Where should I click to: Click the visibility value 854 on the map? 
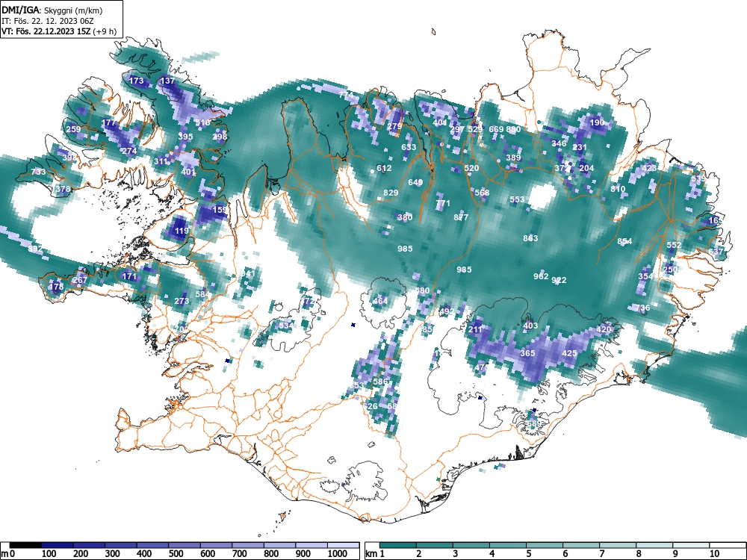click(x=624, y=241)
